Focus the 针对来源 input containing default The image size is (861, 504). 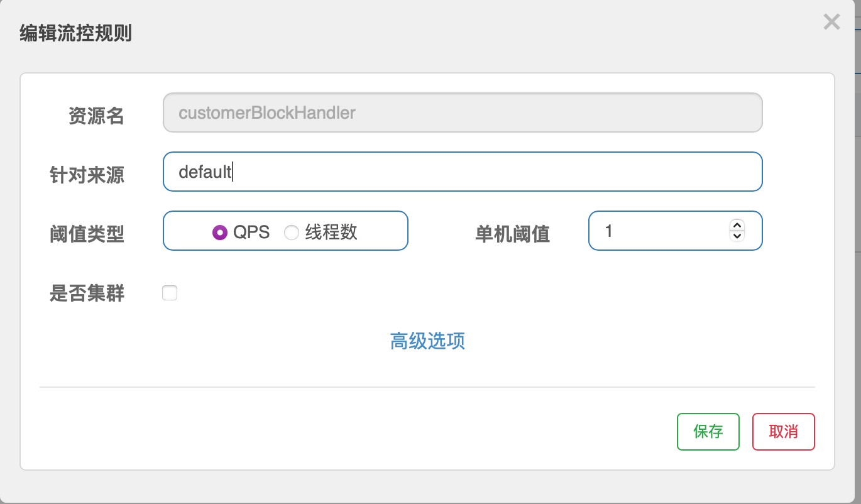(463, 172)
